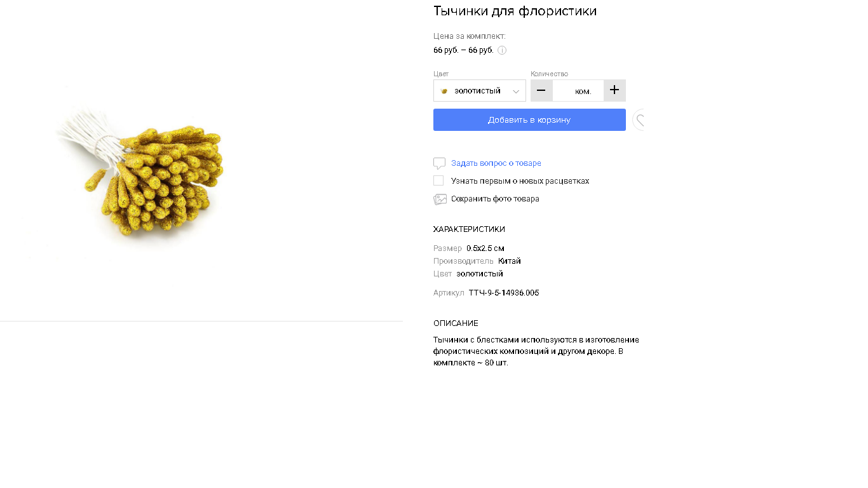Tick the new colors notification checkbox
Image resolution: width=868 pixels, height=488 pixels.
[438, 180]
